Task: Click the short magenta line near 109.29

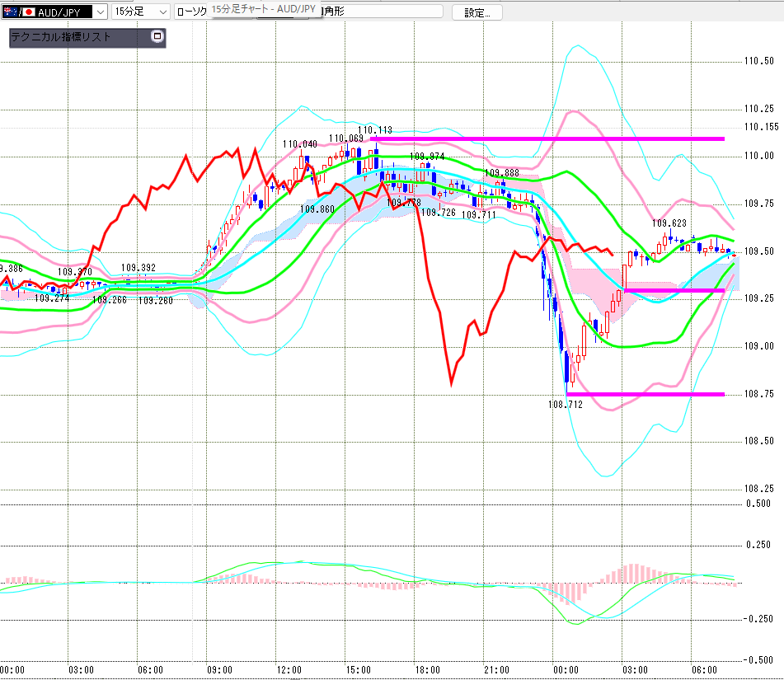Action: click(674, 290)
